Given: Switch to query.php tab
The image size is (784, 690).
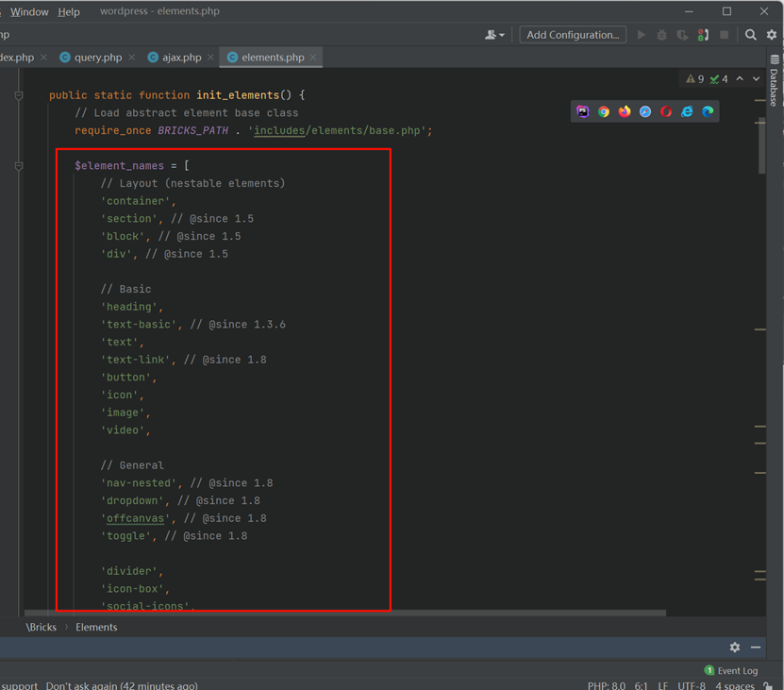Looking at the screenshot, I should (x=97, y=57).
